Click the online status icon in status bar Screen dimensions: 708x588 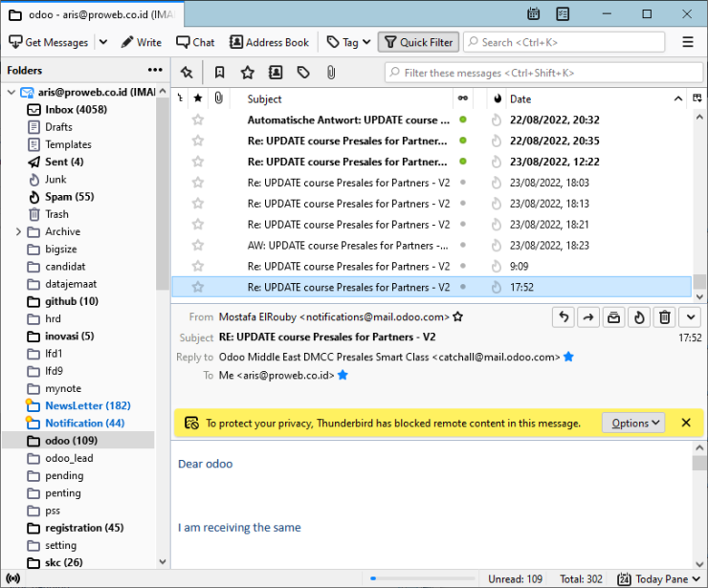(x=12, y=578)
